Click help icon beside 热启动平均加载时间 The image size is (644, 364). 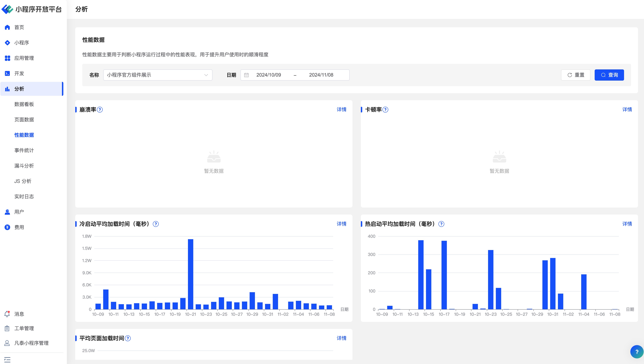pos(441,224)
